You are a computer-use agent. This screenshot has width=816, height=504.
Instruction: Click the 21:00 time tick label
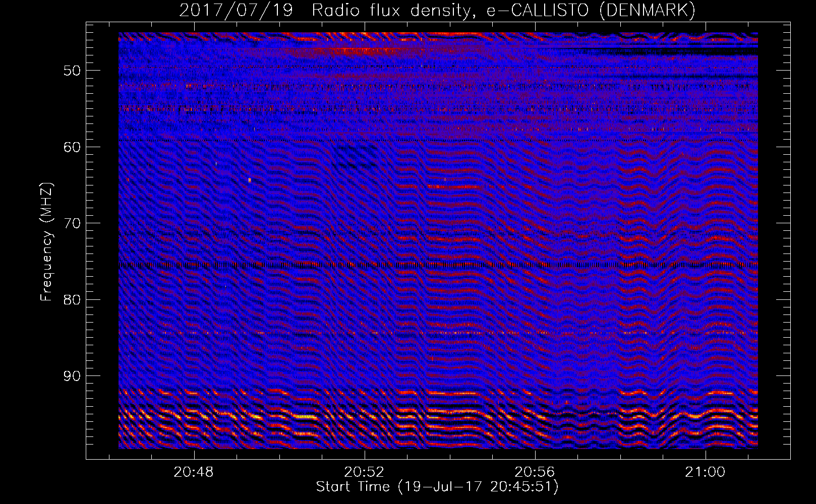pos(705,472)
